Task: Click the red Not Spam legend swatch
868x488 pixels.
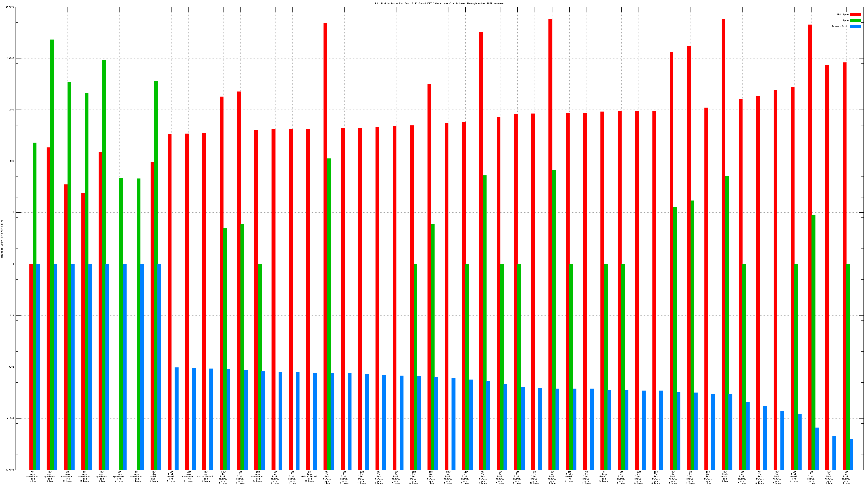Action: pyautogui.click(x=855, y=14)
